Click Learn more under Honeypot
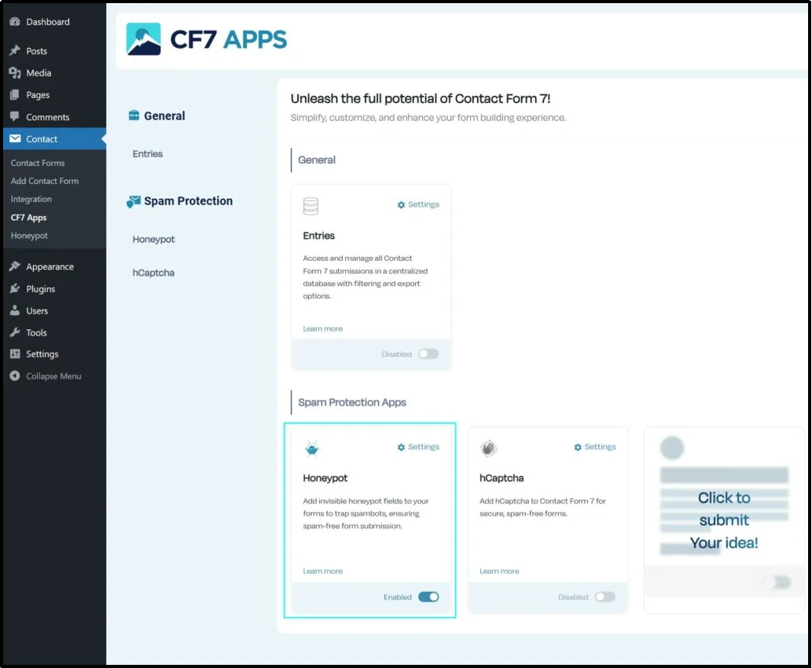The width and height of the screenshot is (812, 668). [322, 571]
